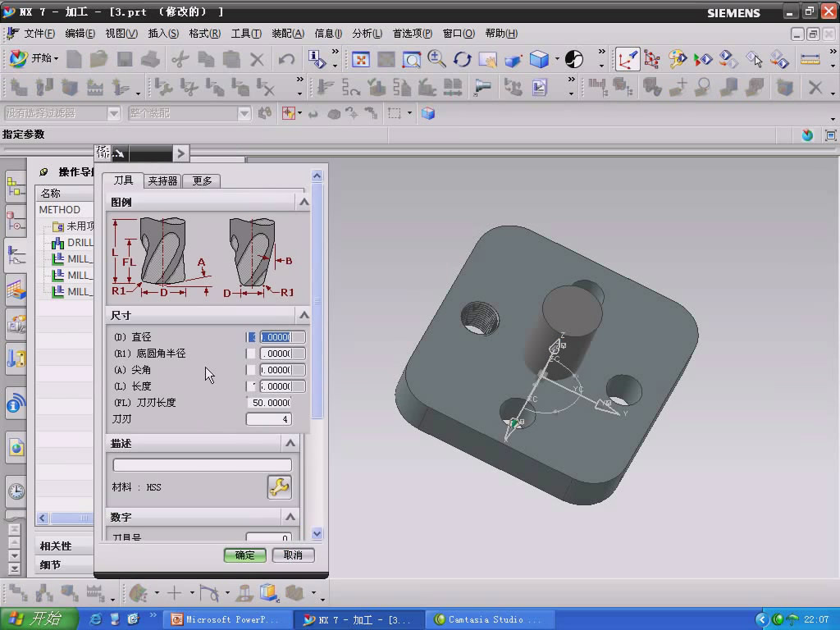Click the Print icon

point(151,59)
